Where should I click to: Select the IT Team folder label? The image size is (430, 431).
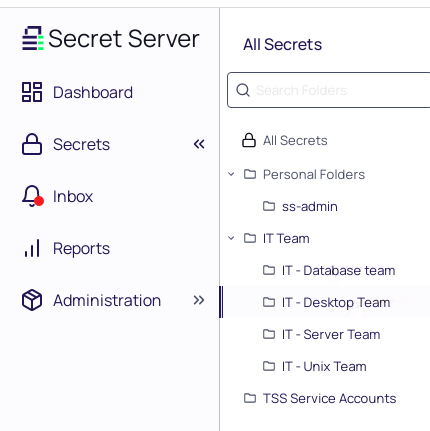click(x=286, y=238)
